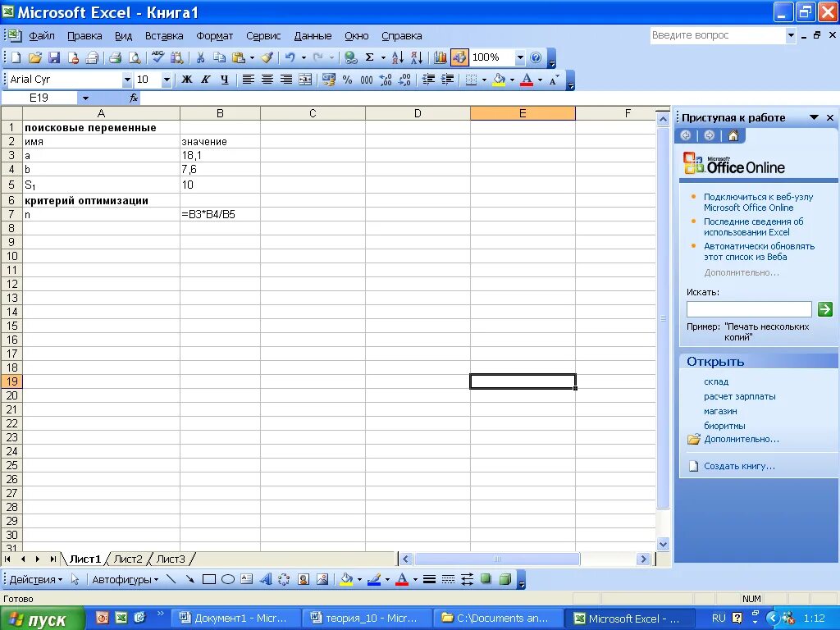Open the font size dropdown

coord(167,80)
